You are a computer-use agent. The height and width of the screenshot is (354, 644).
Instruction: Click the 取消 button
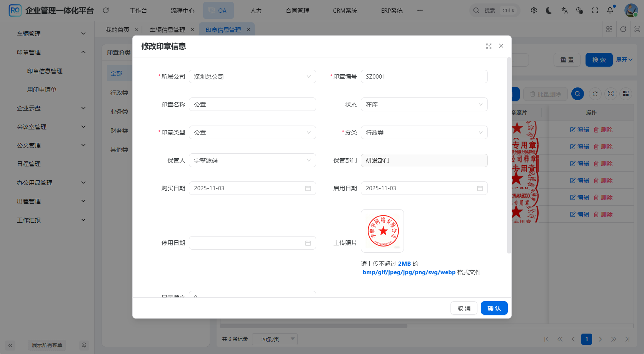(x=464, y=308)
